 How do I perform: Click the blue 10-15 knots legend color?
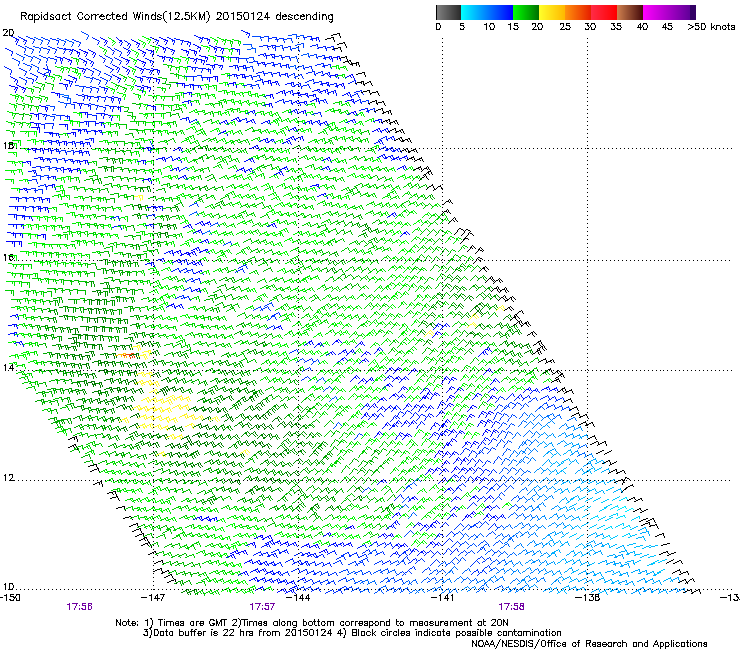tap(499, 12)
